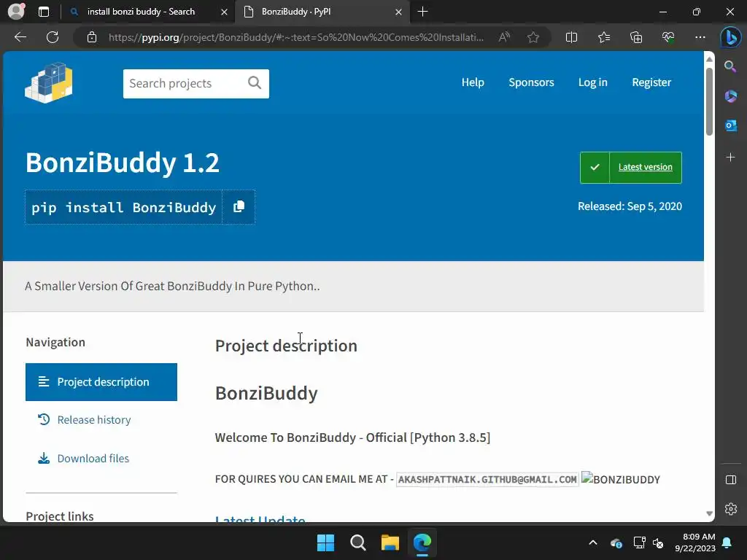The image size is (747, 560).
Task: Click the search magnifier in Search projects
Action: 255,83
